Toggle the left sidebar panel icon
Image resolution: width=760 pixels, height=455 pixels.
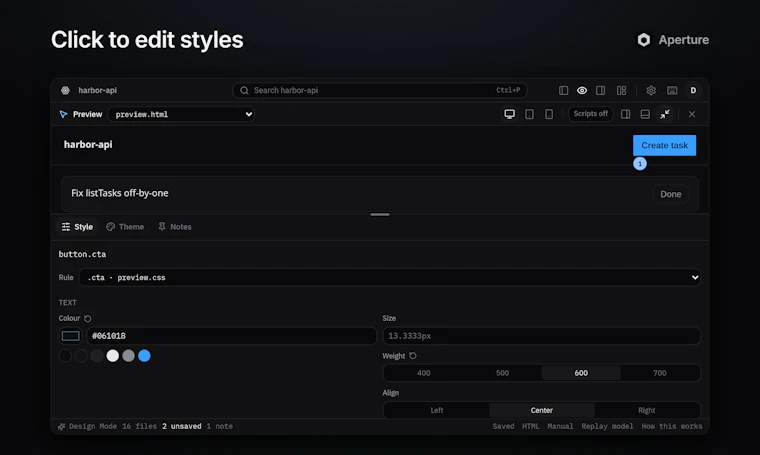563,91
